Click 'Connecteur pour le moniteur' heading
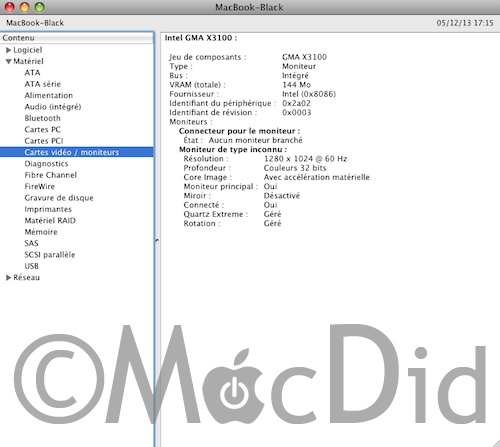This screenshot has height=447, width=500. click(x=239, y=131)
